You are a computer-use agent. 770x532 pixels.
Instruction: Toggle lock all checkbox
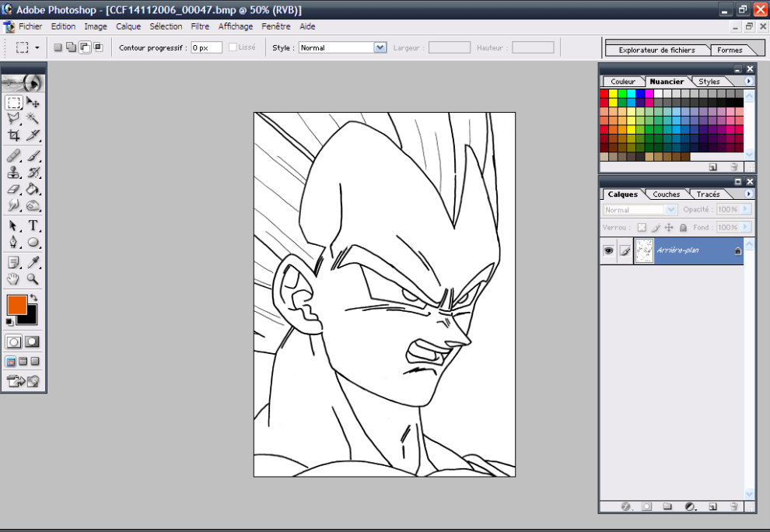(683, 227)
